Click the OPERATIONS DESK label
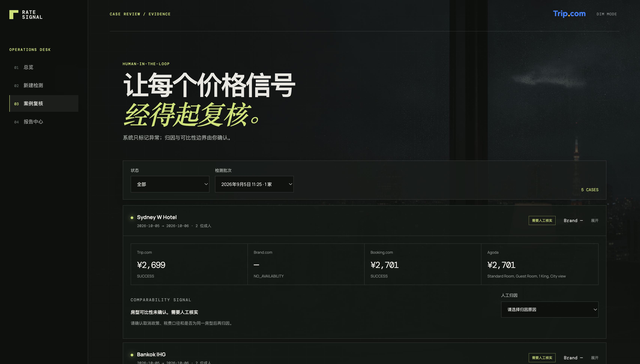The image size is (640, 364). [x=30, y=49]
